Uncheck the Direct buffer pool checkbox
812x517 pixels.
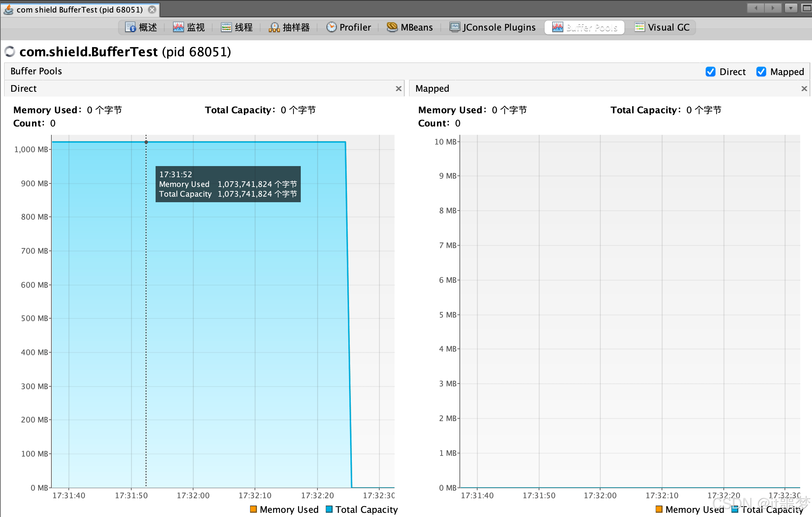coord(711,72)
